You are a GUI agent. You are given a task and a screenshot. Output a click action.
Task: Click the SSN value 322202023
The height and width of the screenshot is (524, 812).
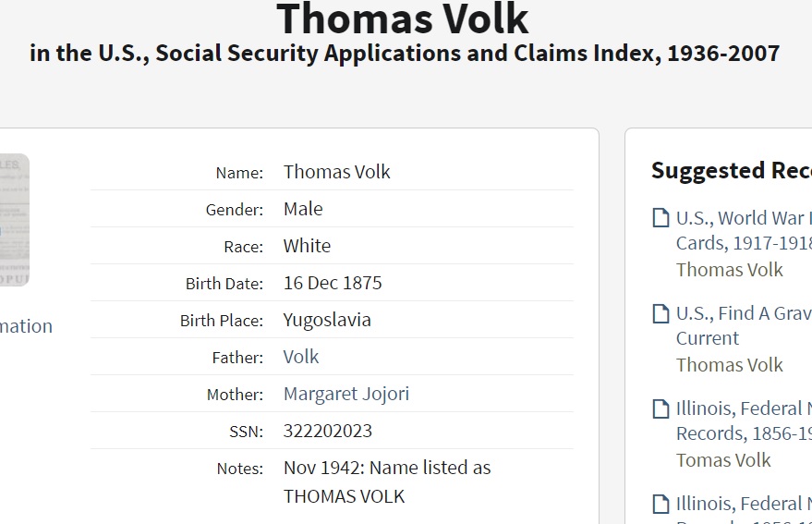[328, 431]
